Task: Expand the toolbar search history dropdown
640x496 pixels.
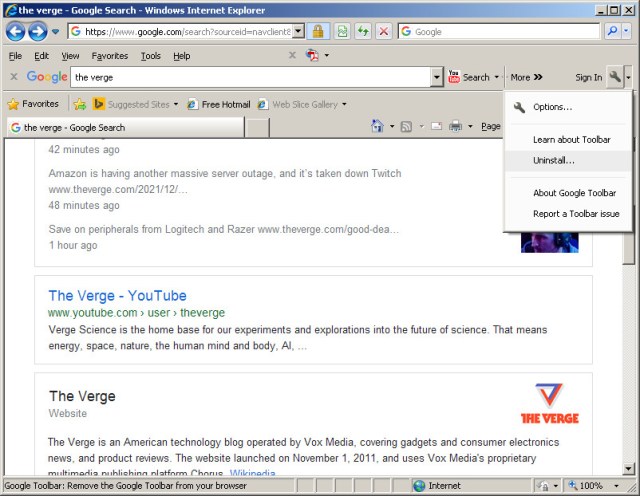Action: [x=437, y=77]
